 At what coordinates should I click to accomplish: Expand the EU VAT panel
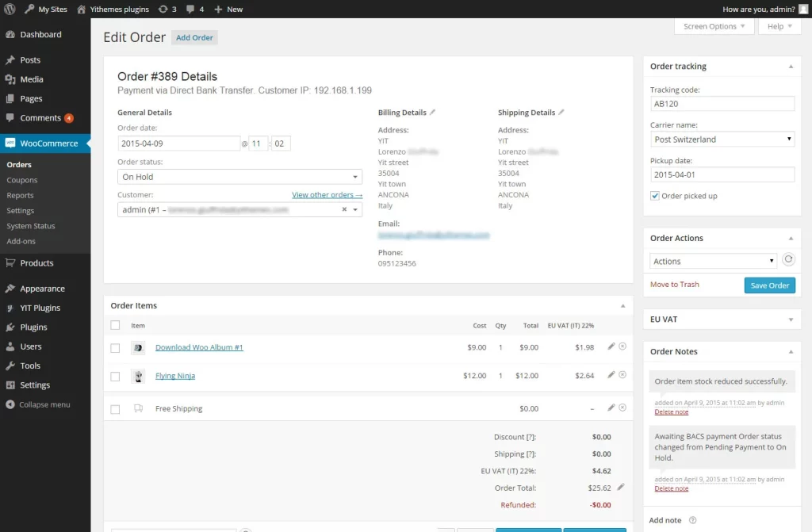click(x=791, y=320)
